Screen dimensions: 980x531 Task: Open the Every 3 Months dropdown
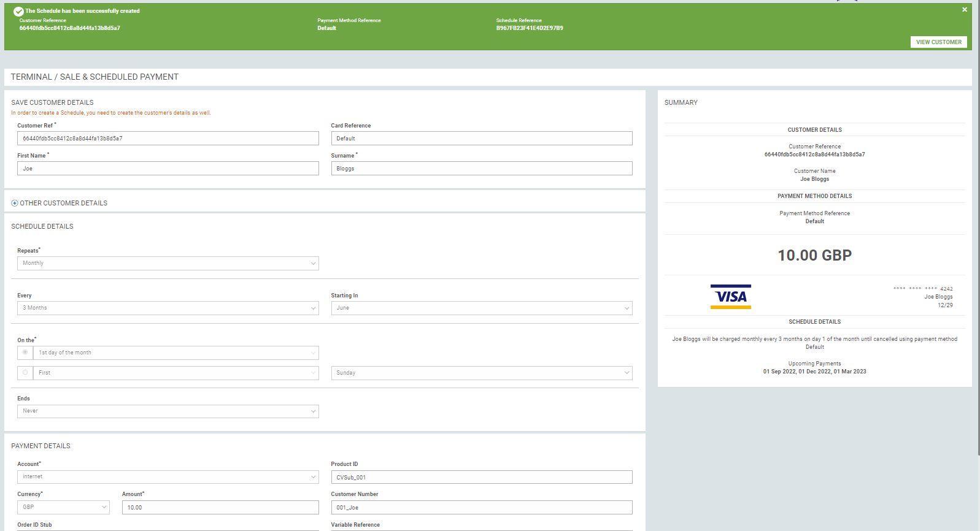coord(168,308)
